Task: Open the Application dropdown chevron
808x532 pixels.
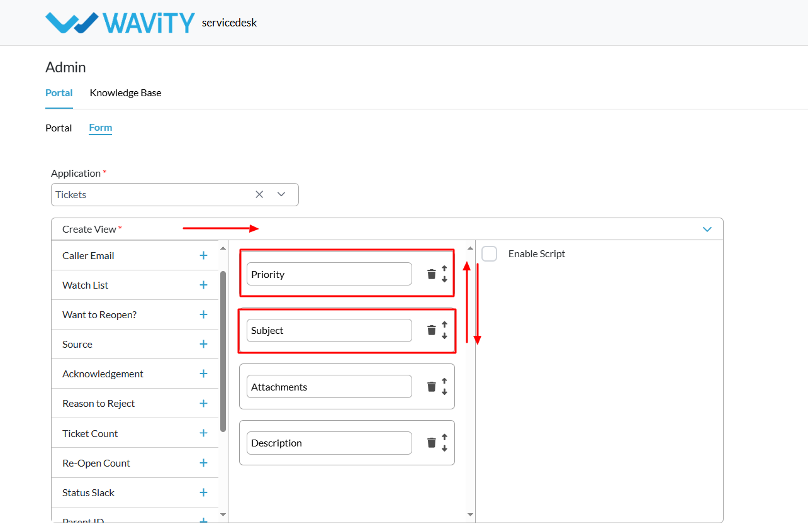Action: click(281, 194)
